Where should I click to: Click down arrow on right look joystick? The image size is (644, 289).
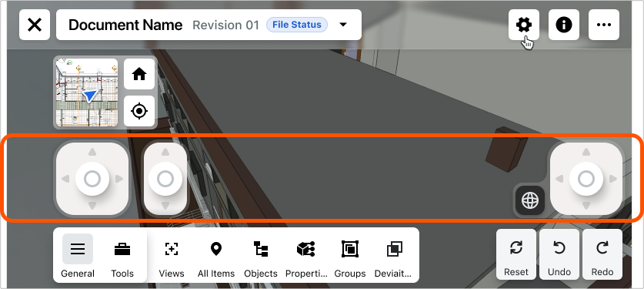click(x=586, y=205)
